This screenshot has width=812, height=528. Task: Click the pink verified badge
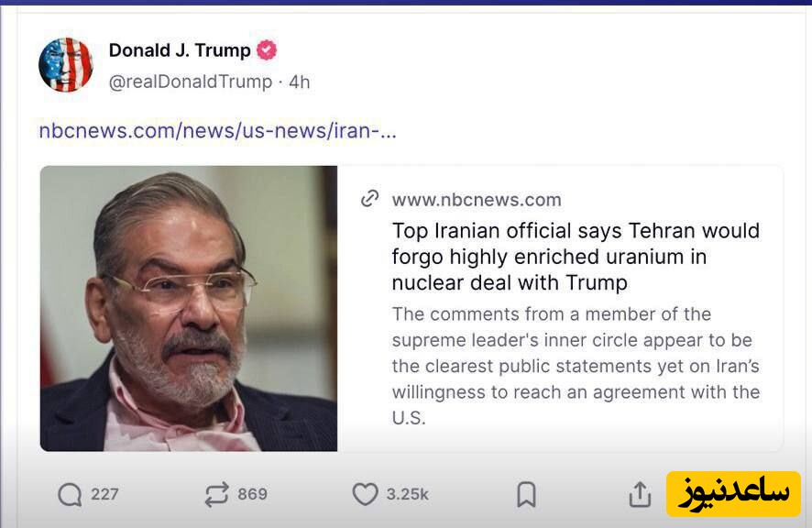266,50
